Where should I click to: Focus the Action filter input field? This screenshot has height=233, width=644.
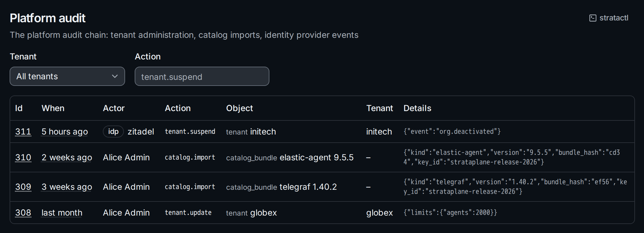202,76
